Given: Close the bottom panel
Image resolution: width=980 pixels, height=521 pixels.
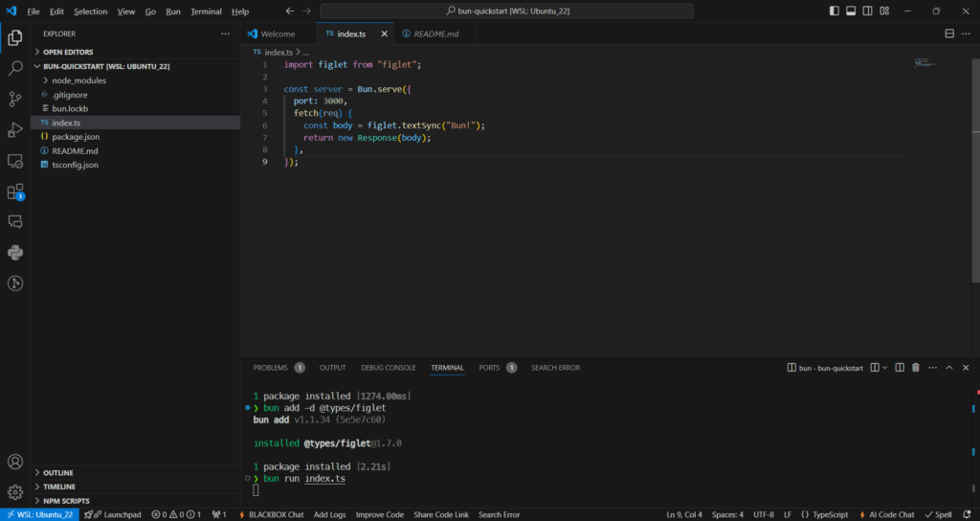Looking at the screenshot, I should pyautogui.click(x=966, y=368).
